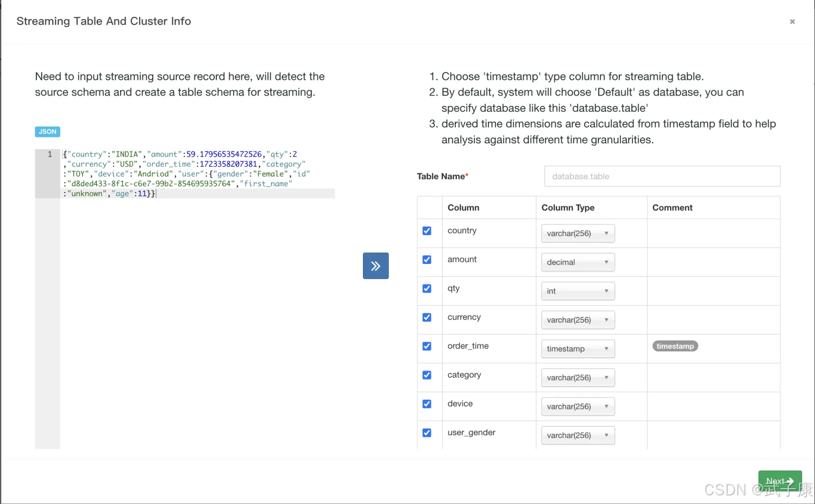
Task: Uncheck the amount column checkbox
Action: pyautogui.click(x=427, y=260)
